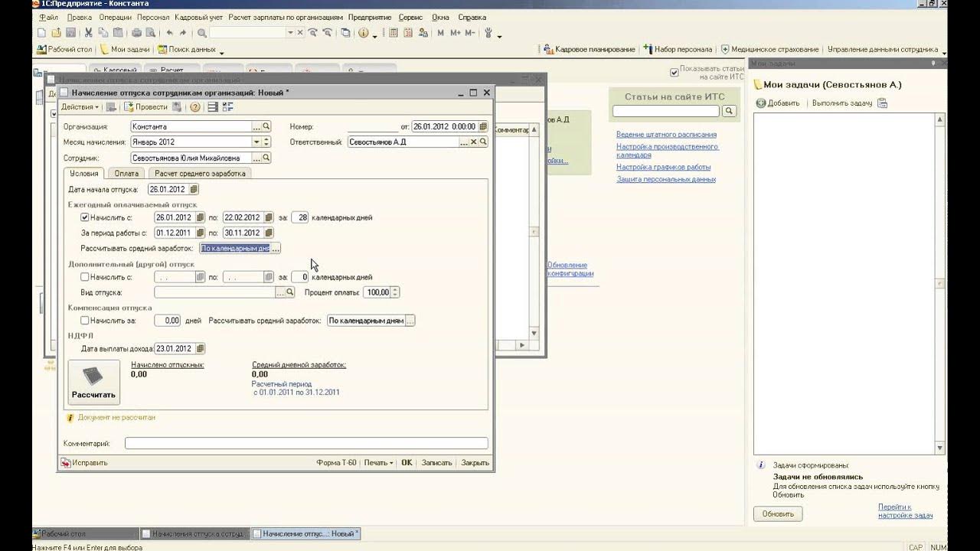Screen dimensions: 980x551
Task: Click the Закрыть button
Action: coord(475,462)
